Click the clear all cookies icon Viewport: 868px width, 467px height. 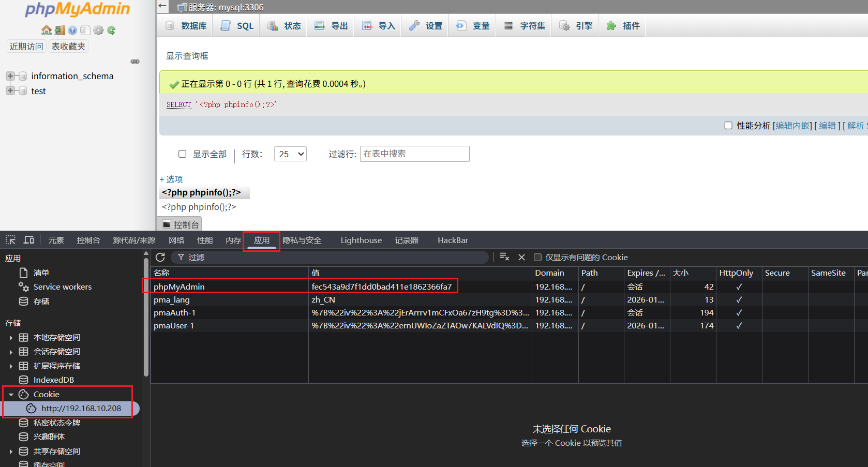(504, 258)
